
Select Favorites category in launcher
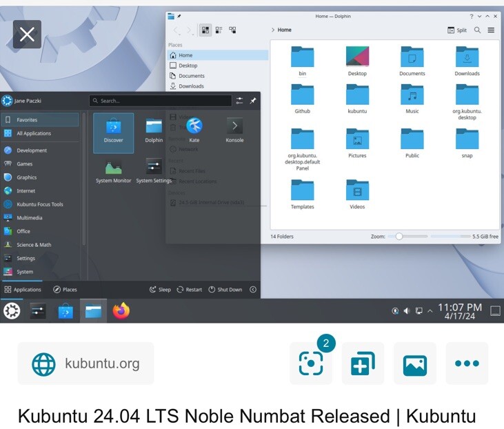point(40,119)
